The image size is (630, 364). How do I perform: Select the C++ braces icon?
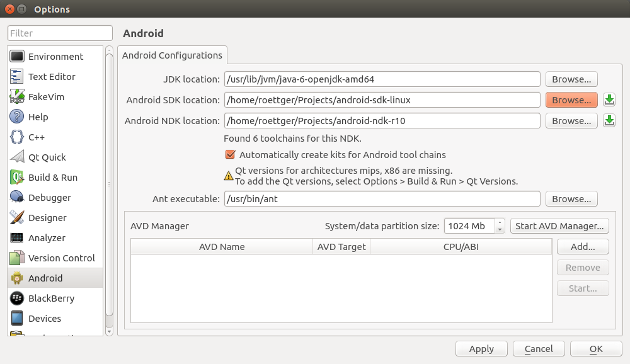click(x=17, y=137)
